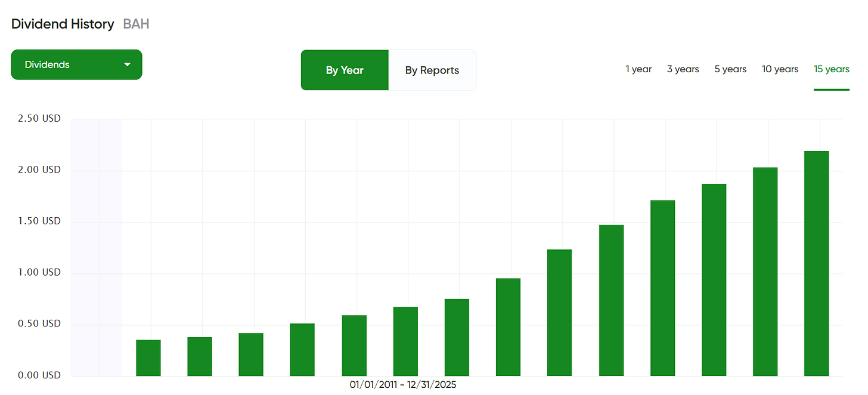Click the 2.00 USD axis label

(40, 169)
